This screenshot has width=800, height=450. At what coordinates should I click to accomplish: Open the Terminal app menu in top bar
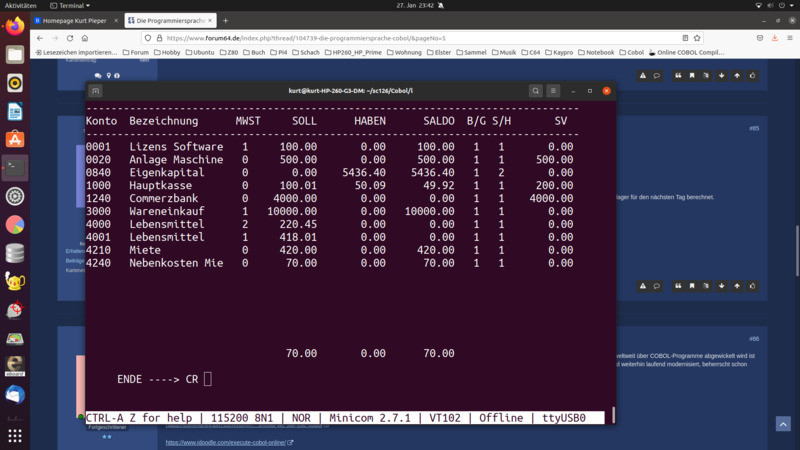[x=72, y=5]
